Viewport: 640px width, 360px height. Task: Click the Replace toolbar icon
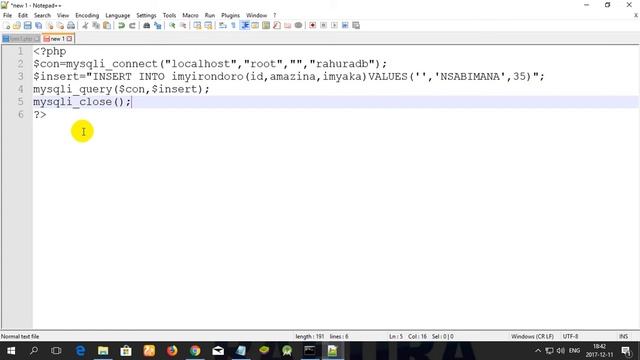pos(158,25)
